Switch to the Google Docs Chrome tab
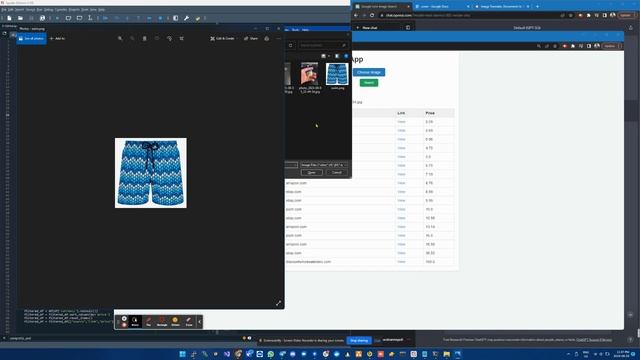Image resolution: width=640 pixels, height=360 pixels. 442,7
